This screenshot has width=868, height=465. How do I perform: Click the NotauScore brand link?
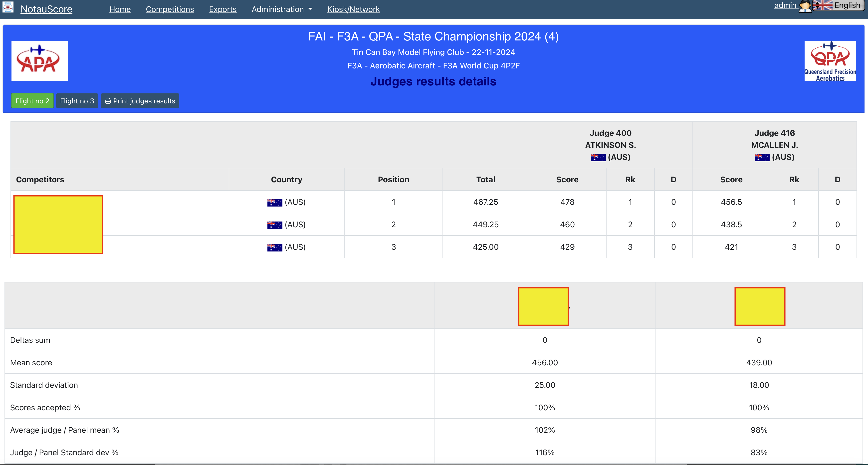coord(46,9)
